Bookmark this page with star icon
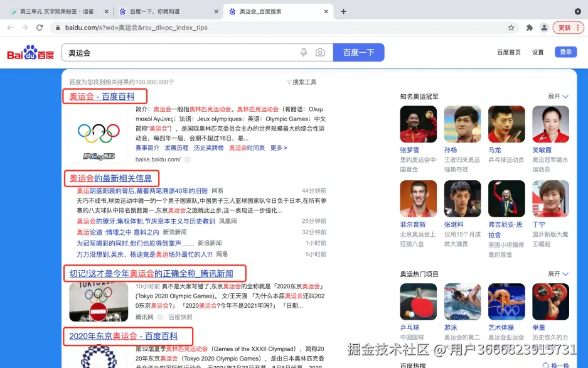 511,28
